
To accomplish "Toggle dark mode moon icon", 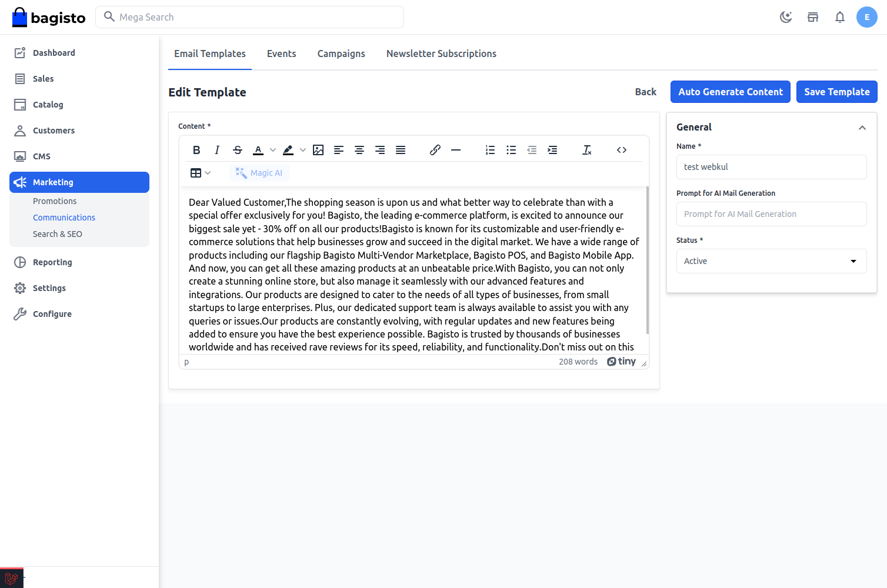I will 786,17.
